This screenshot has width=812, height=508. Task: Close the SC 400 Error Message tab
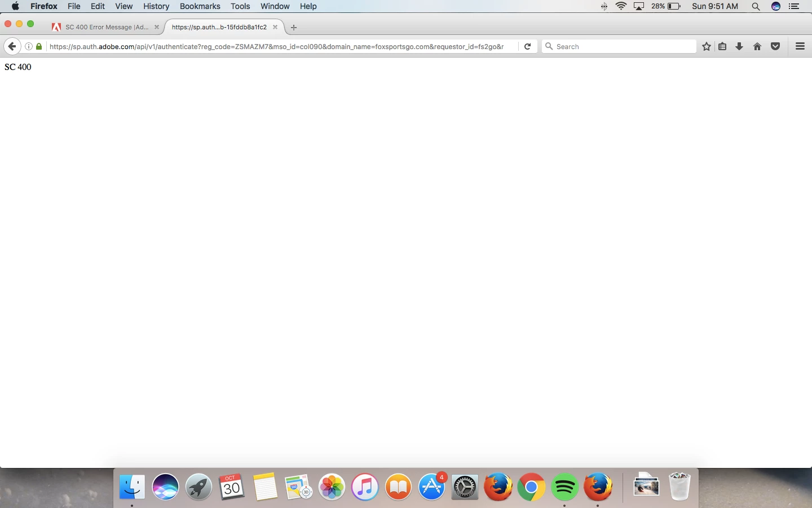pyautogui.click(x=157, y=27)
